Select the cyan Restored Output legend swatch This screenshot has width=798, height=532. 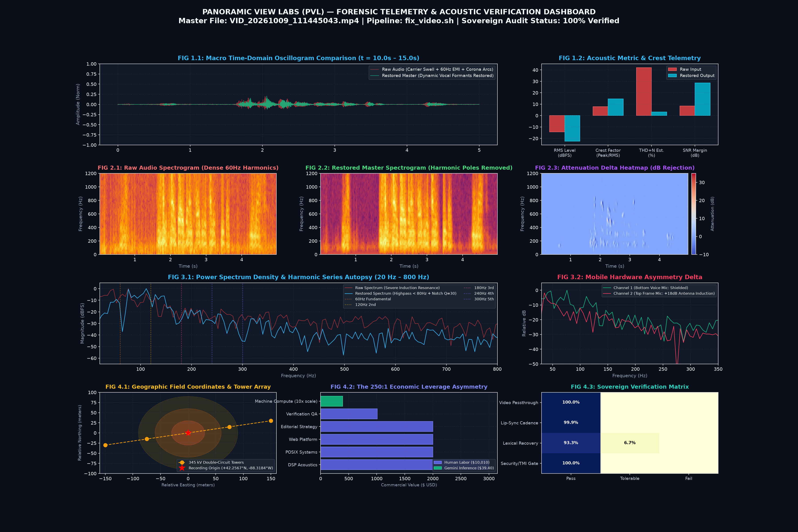(672, 76)
